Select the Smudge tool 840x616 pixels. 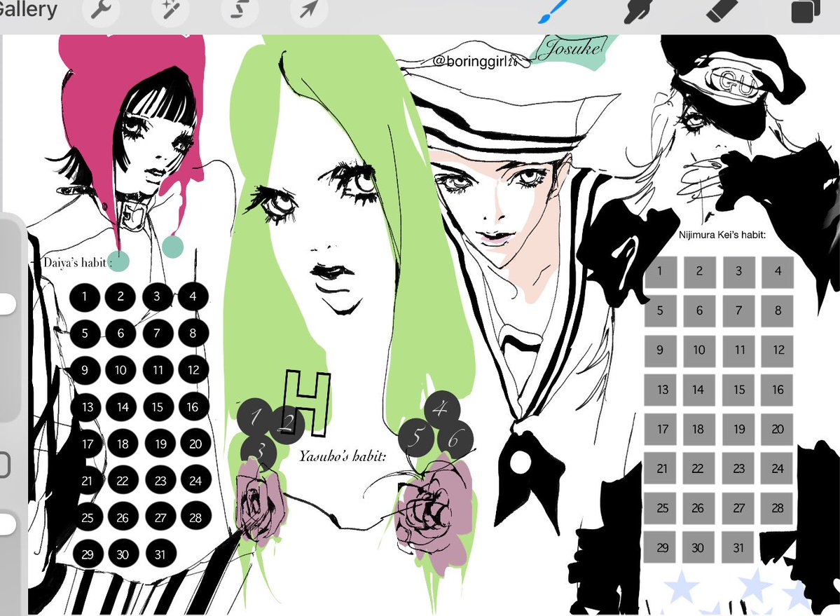coord(638,11)
